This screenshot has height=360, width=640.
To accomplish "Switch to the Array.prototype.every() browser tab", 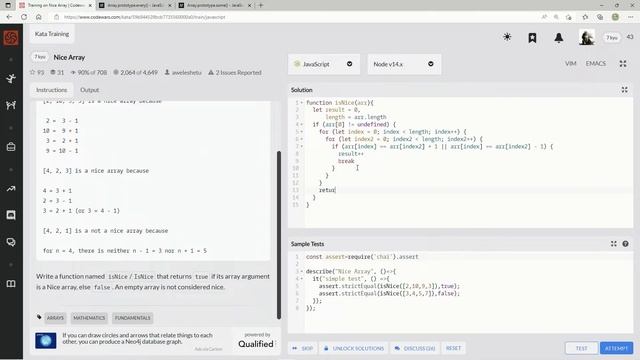I will (x=135, y=5).
